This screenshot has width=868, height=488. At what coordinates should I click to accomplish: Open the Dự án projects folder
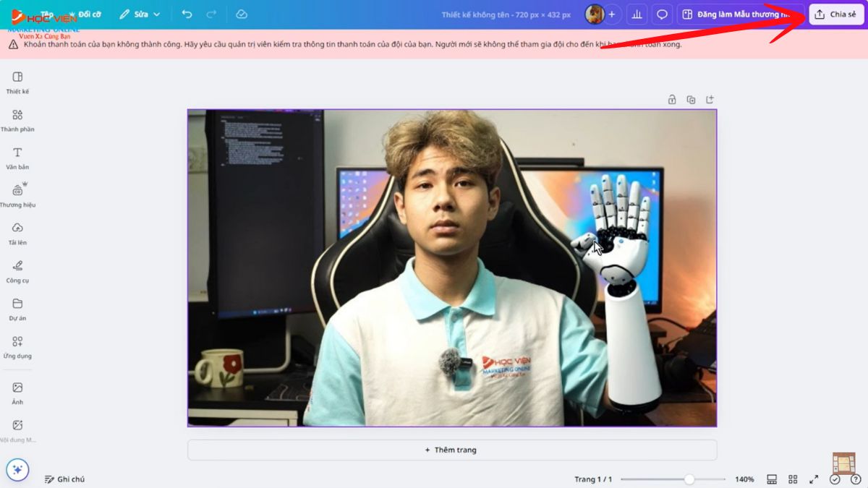17,307
